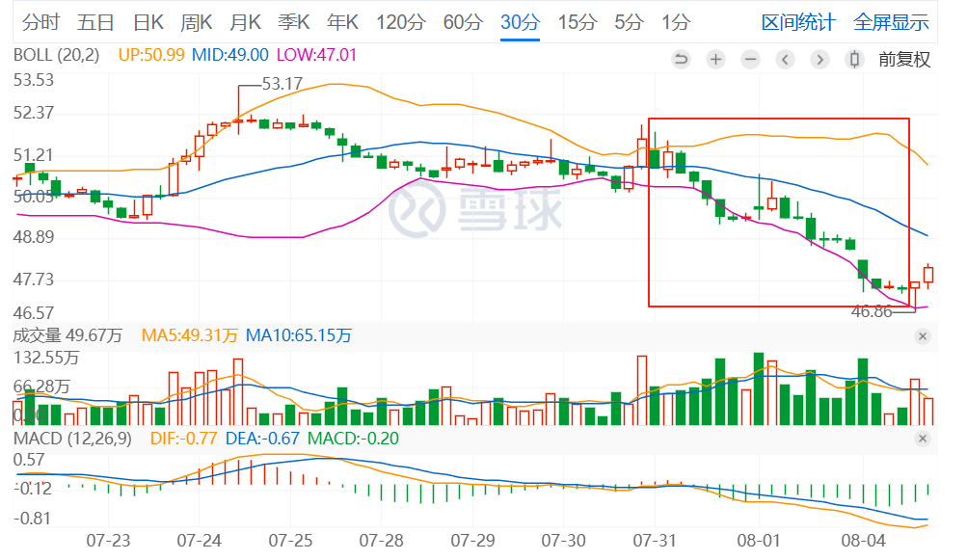Click the 08-04 date axis label
Viewport: 967px width, 560px height.
[x=864, y=541]
